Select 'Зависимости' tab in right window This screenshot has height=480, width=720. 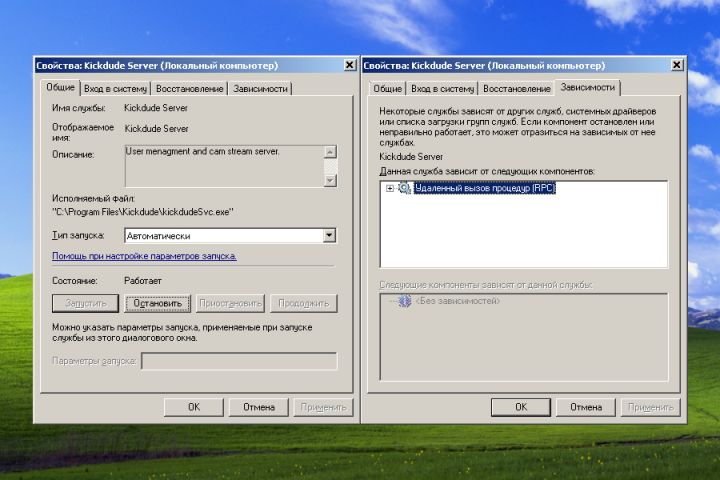tap(587, 87)
